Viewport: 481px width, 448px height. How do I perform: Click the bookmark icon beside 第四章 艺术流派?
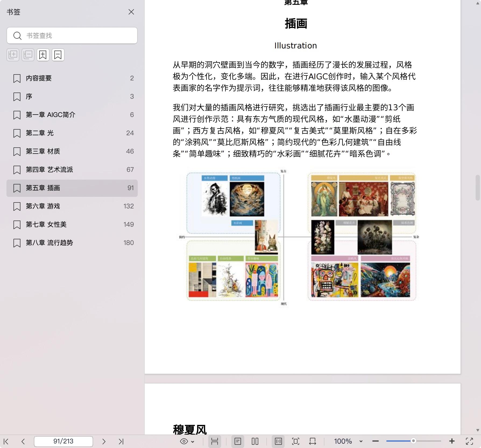coord(17,170)
